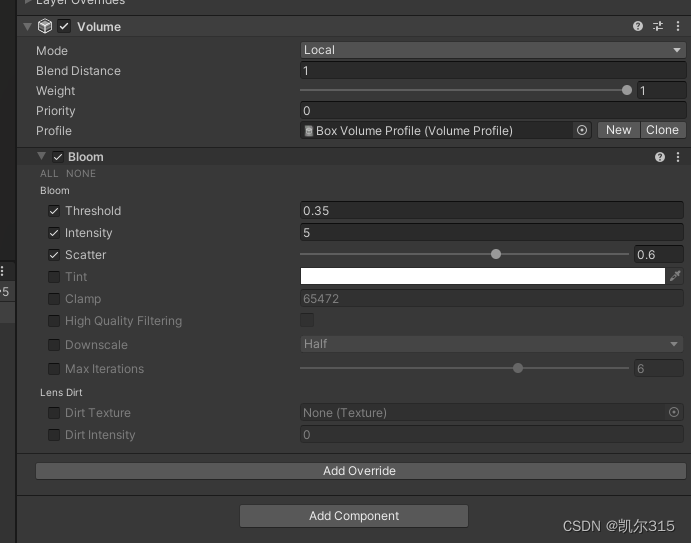Click the Mode label
This screenshot has height=543, width=691.
(52, 51)
